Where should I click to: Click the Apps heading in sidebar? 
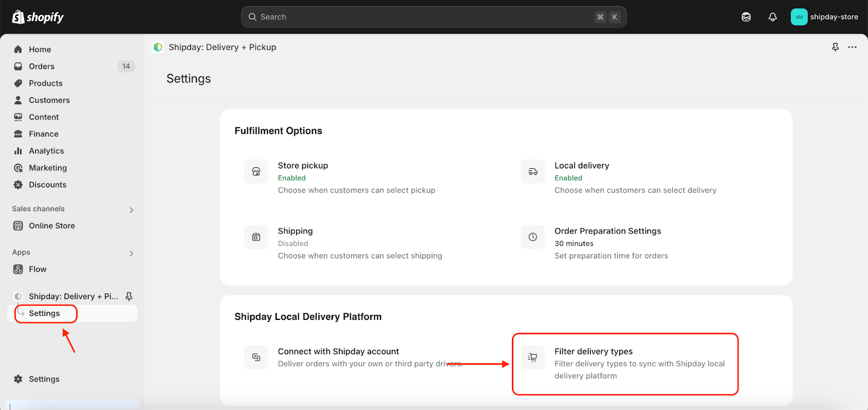point(21,253)
